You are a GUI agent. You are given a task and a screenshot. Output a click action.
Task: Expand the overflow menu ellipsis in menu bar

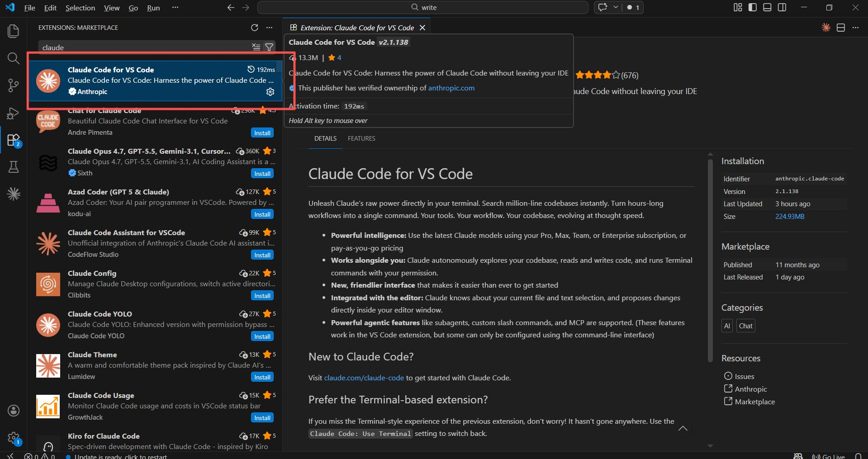click(x=175, y=8)
